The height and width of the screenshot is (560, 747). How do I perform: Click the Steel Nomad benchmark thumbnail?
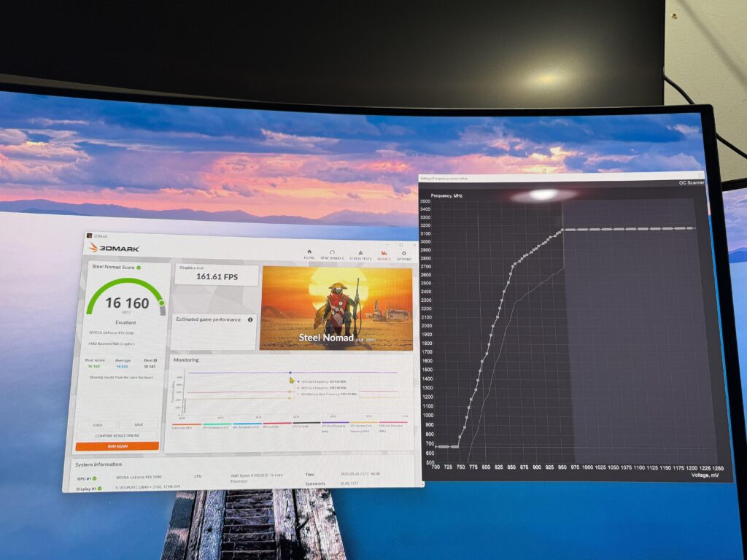(336, 308)
